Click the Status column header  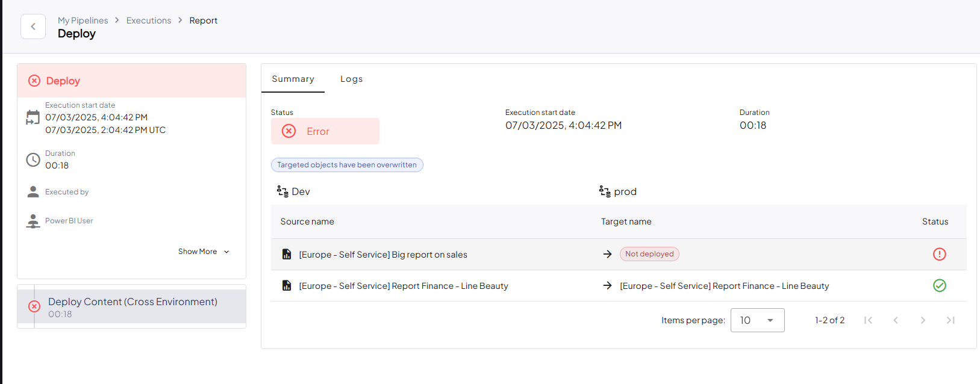[935, 221]
